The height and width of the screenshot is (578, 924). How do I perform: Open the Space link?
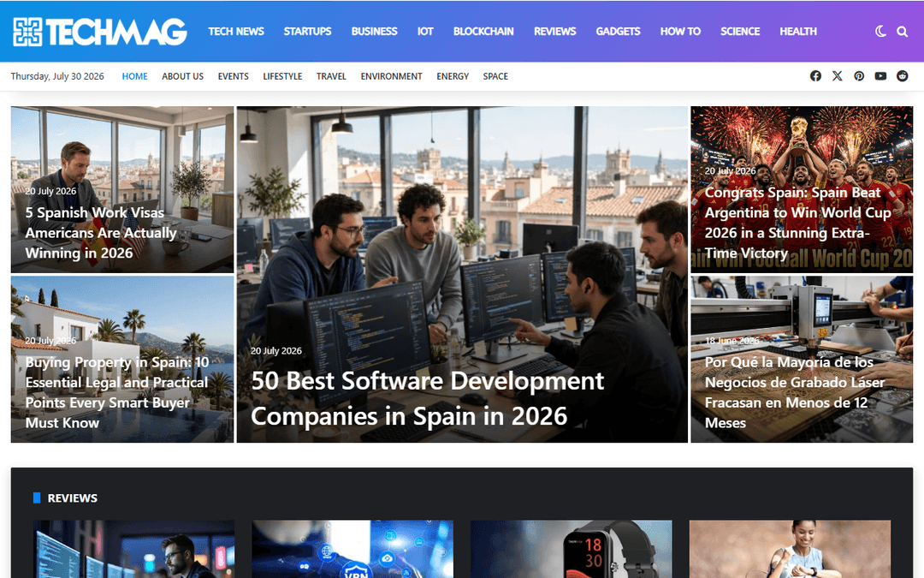pyautogui.click(x=495, y=76)
